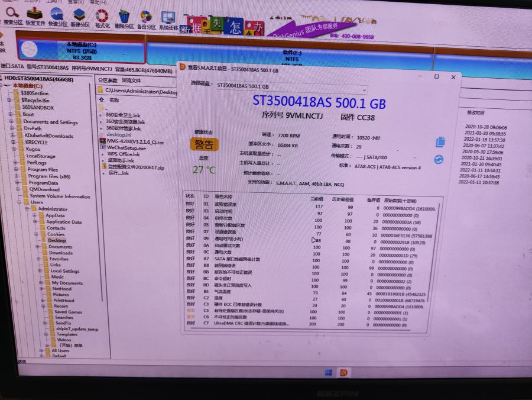Open the 选择磁盘 disk selection dropdown
This screenshot has width=532, height=400.
click(292, 88)
